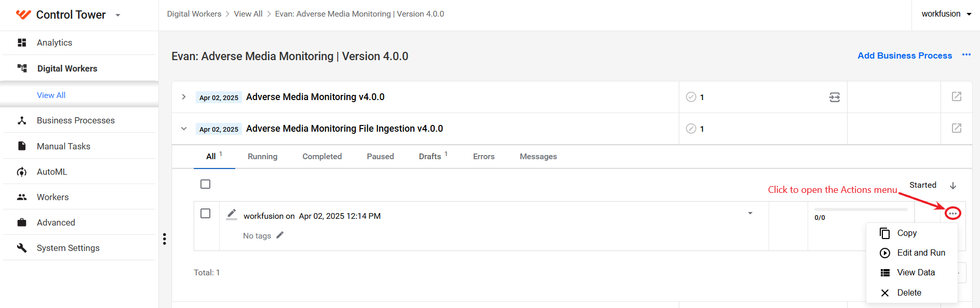Switch to the Running tab
980x308 pixels.
[x=262, y=157]
